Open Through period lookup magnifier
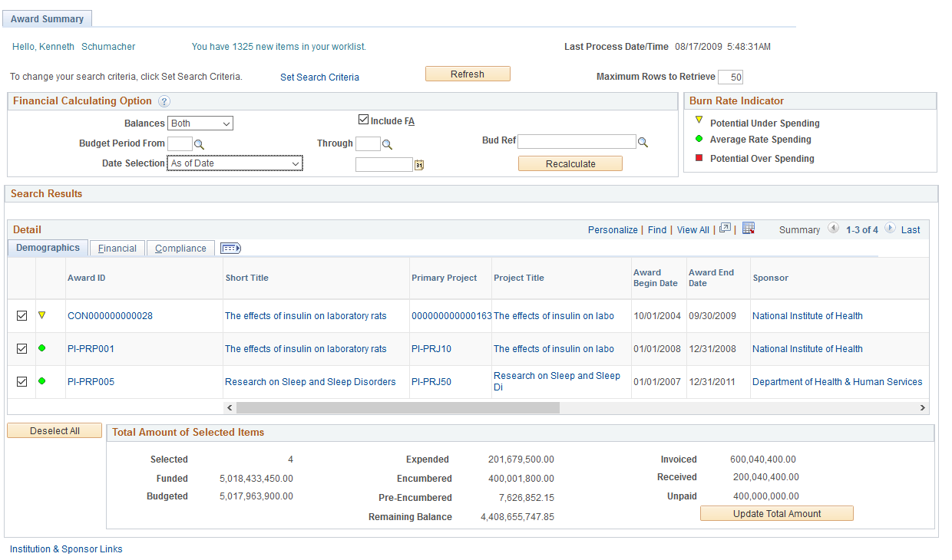This screenshot has width=952, height=560. [x=387, y=144]
